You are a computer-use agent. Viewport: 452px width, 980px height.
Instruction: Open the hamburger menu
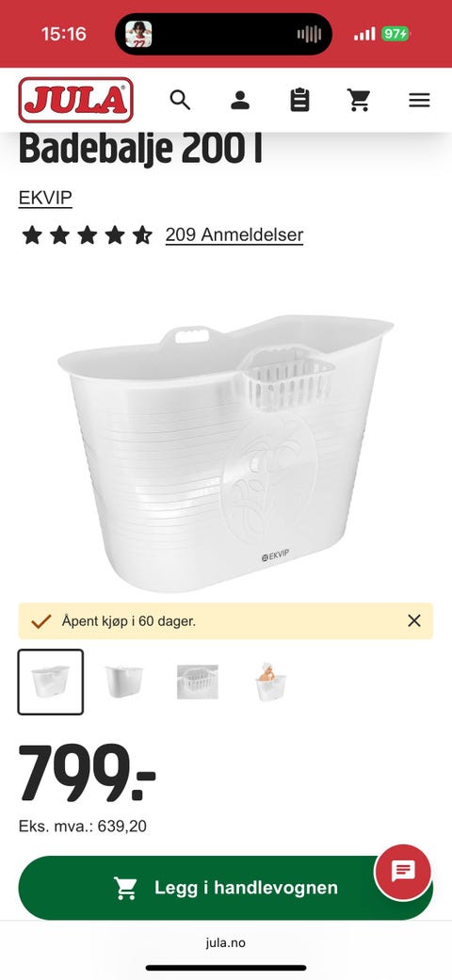(x=419, y=100)
